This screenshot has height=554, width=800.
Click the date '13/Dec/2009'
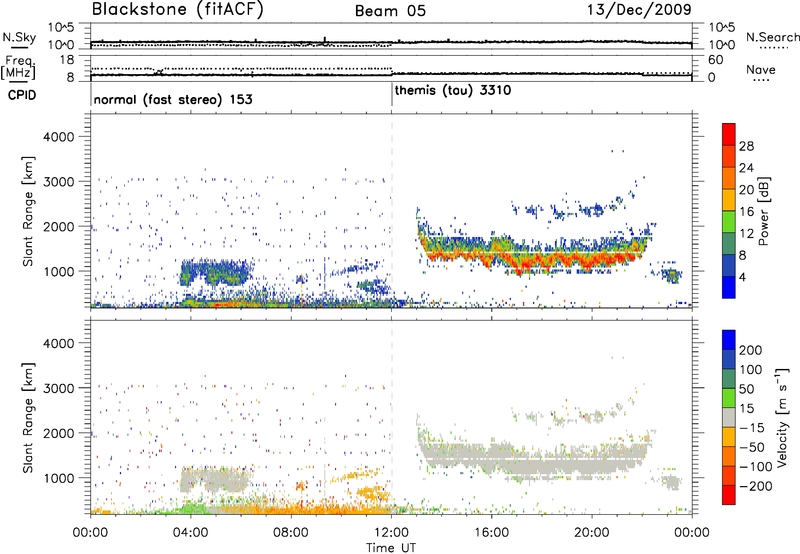(639, 9)
